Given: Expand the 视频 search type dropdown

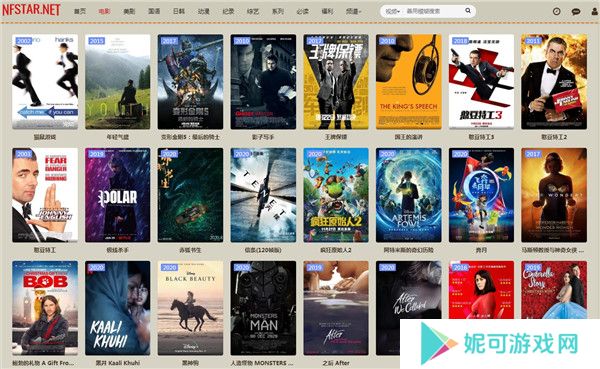Looking at the screenshot, I should [x=393, y=11].
